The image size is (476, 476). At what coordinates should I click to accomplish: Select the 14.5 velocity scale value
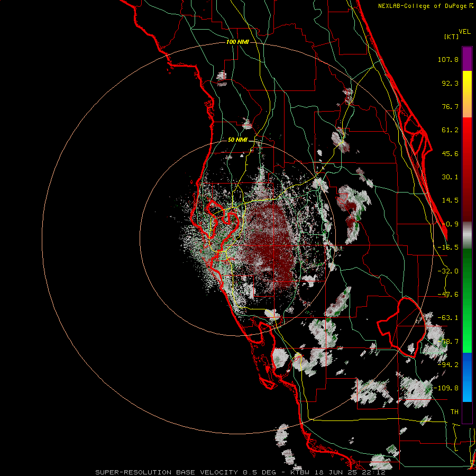pos(450,200)
